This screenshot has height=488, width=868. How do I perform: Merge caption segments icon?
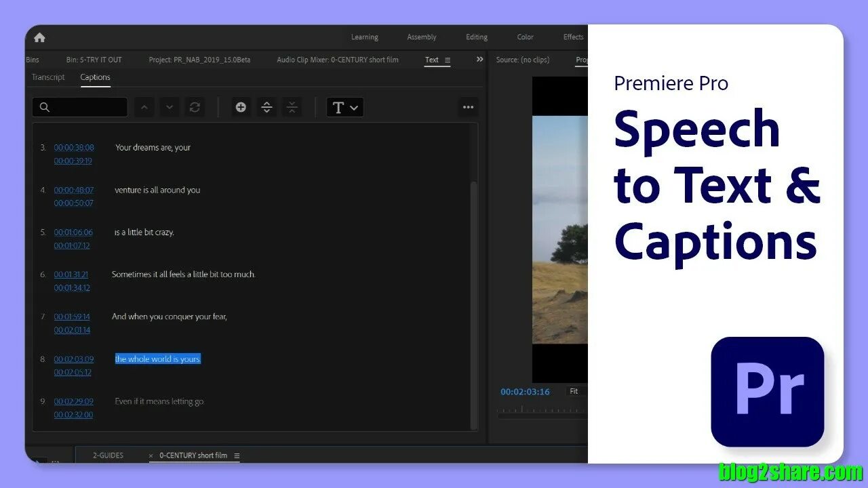[x=292, y=107]
